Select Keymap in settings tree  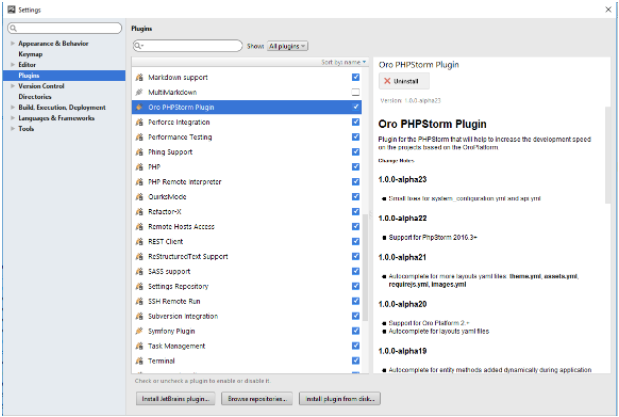pos(30,54)
